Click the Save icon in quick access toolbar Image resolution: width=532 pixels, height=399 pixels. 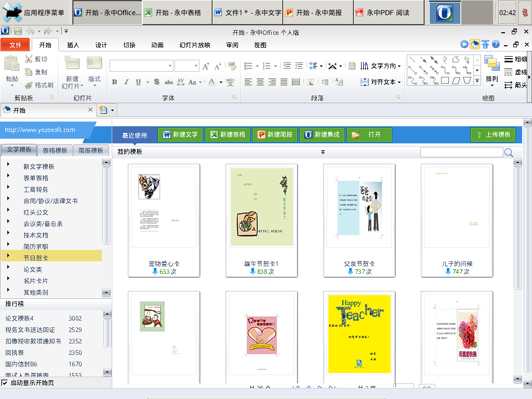(18, 31)
